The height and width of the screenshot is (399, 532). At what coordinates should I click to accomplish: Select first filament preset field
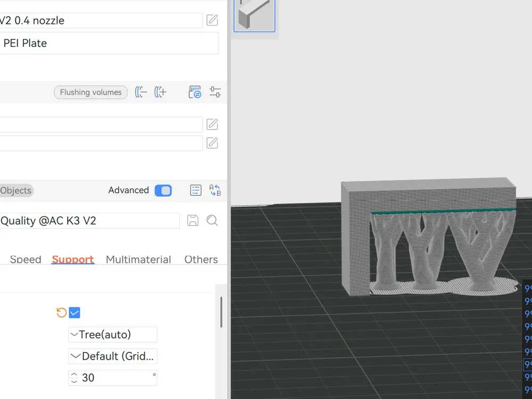tap(101, 124)
